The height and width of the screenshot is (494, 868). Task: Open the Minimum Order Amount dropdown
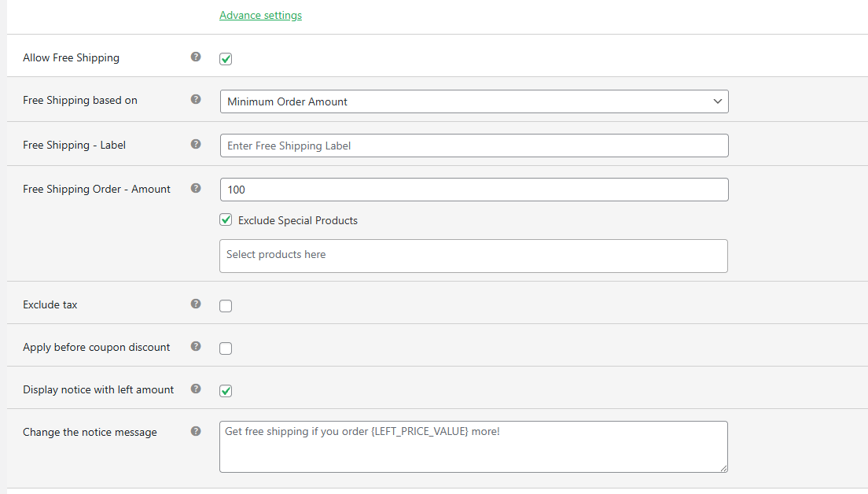474,101
